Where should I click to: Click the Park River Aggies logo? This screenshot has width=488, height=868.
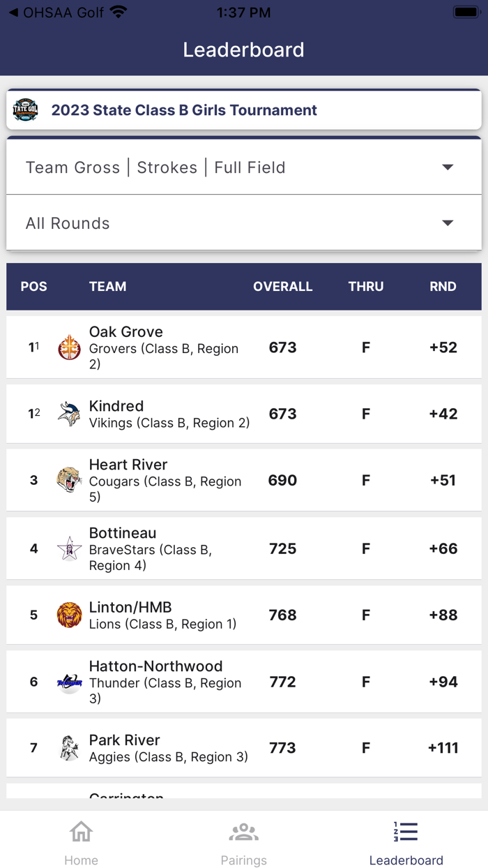tap(69, 747)
